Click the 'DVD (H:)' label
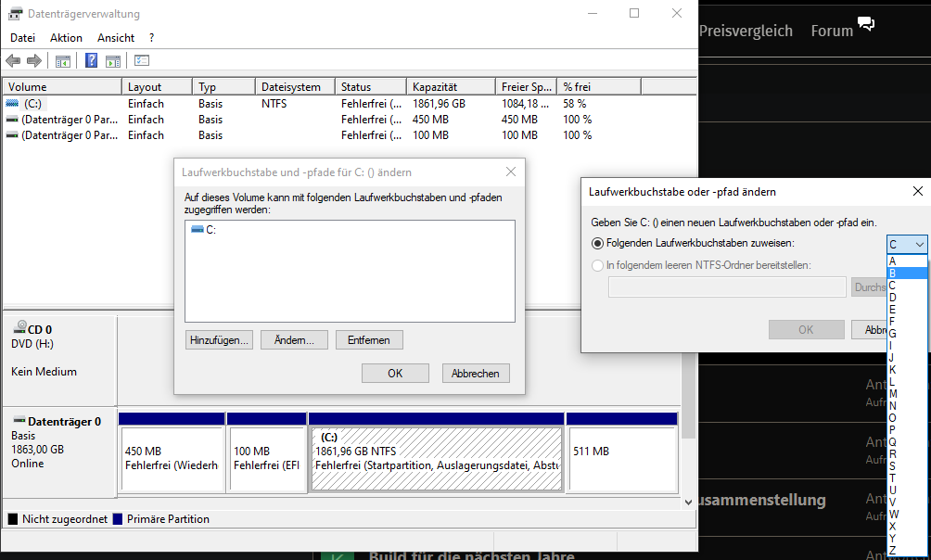The width and height of the screenshot is (931, 560). pos(32,344)
